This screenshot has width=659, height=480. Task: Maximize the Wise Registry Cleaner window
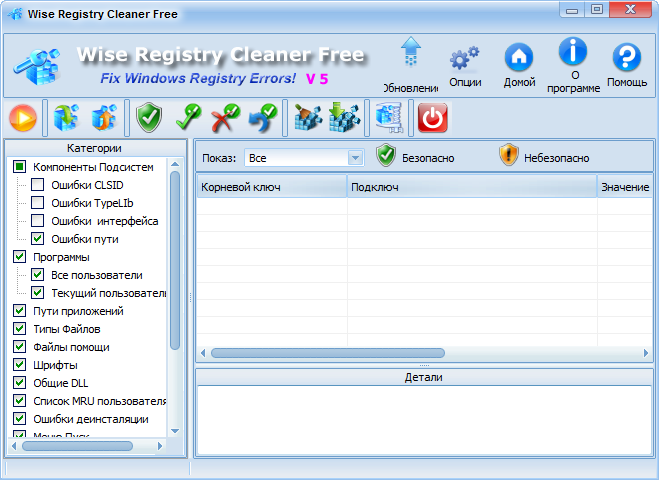[597, 9]
